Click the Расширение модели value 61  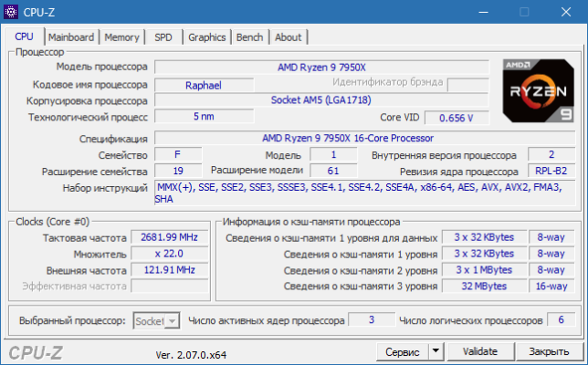coord(333,171)
